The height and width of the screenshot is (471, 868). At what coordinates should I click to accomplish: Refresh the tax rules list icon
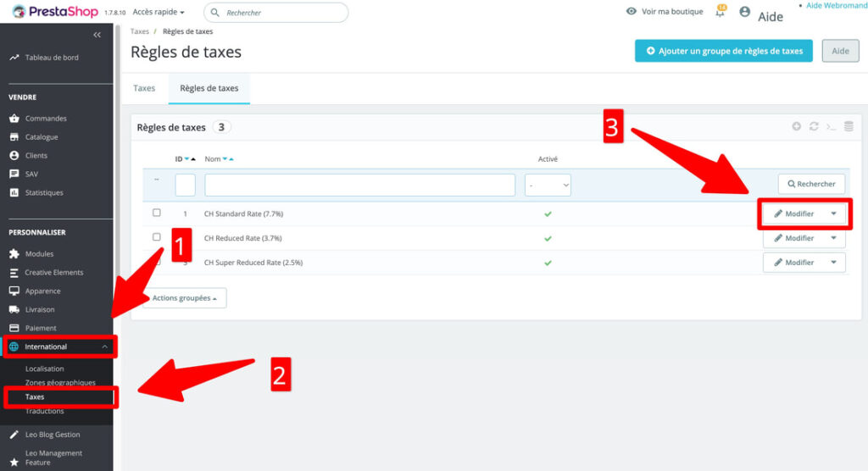click(814, 127)
